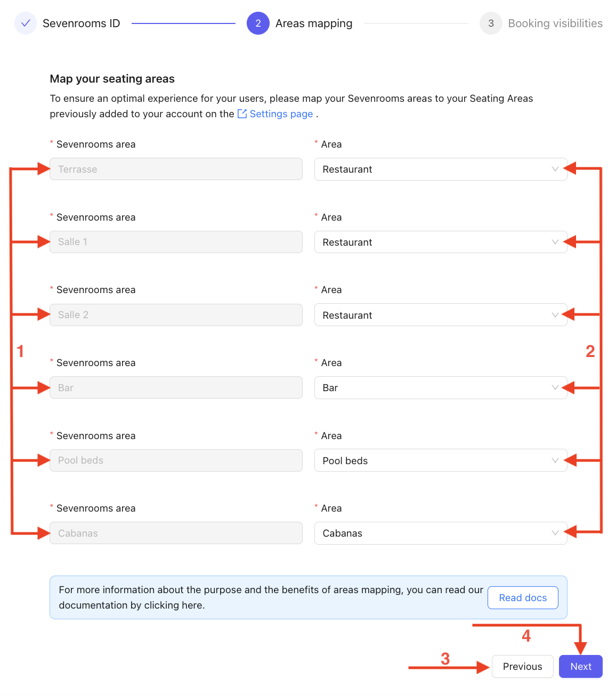Click the Cabanas Sevenrooms area field

(176, 533)
